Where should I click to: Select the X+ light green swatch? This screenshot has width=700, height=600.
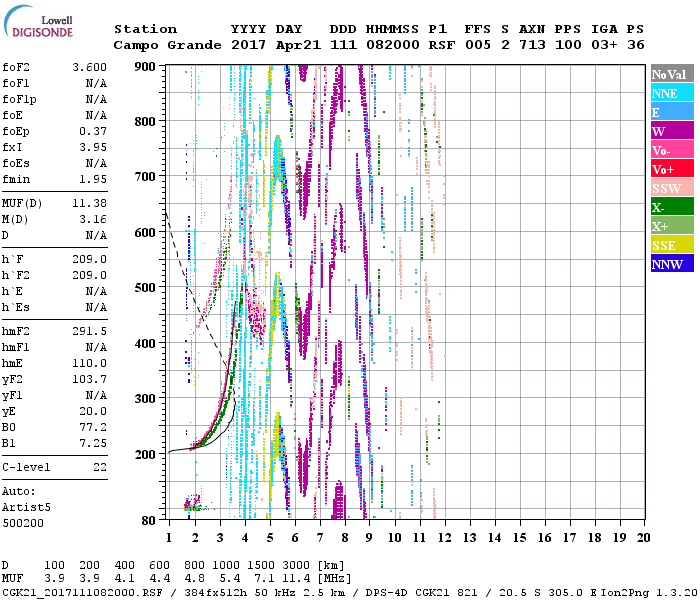tap(672, 226)
